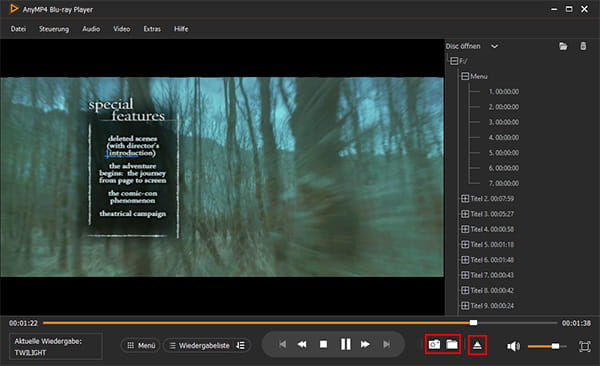The height and width of the screenshot is (366, 600).
Task: Open the Video menu
Action: click(121, 29)
